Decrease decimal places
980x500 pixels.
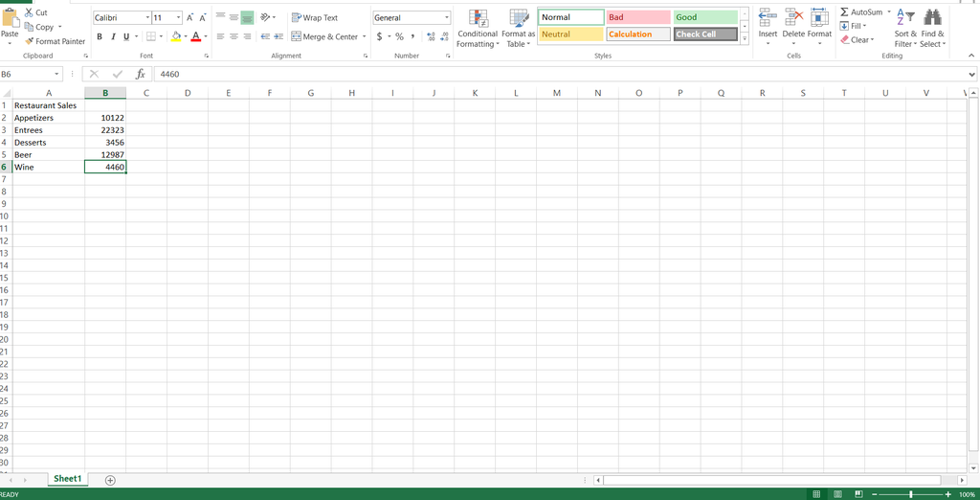click(444, 37)
